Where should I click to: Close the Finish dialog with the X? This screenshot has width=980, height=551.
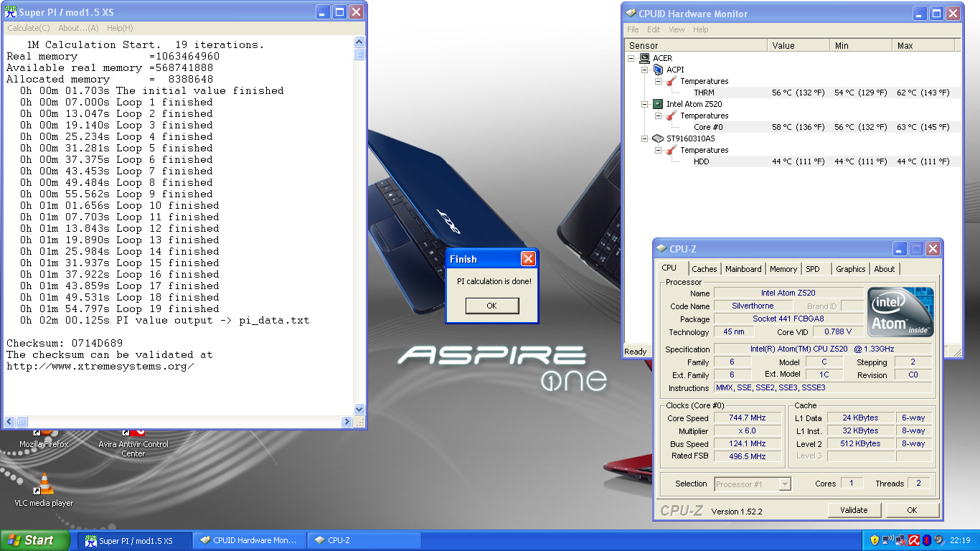pos(528,259)
